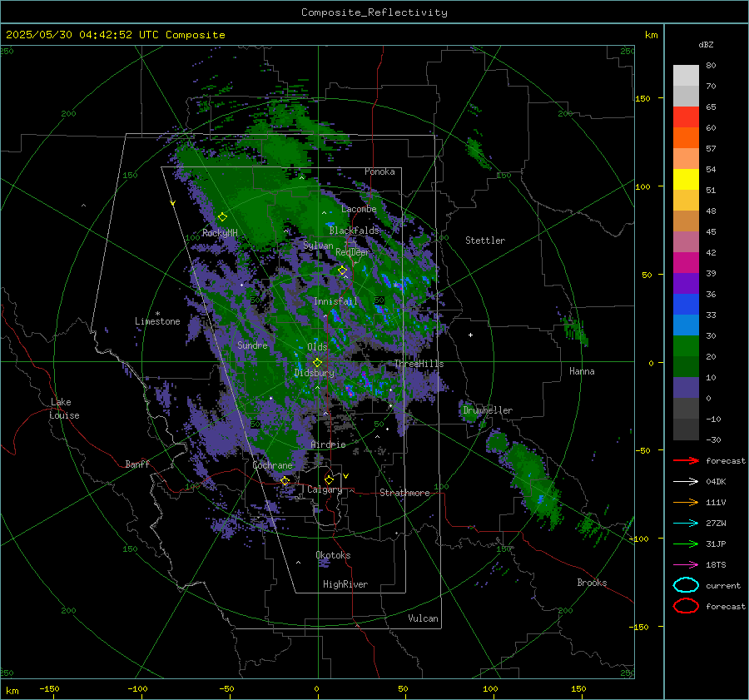Screen dimensions: 749x700
Task: Click the yellow diamond marker below RedDeer
Action: 342,271
